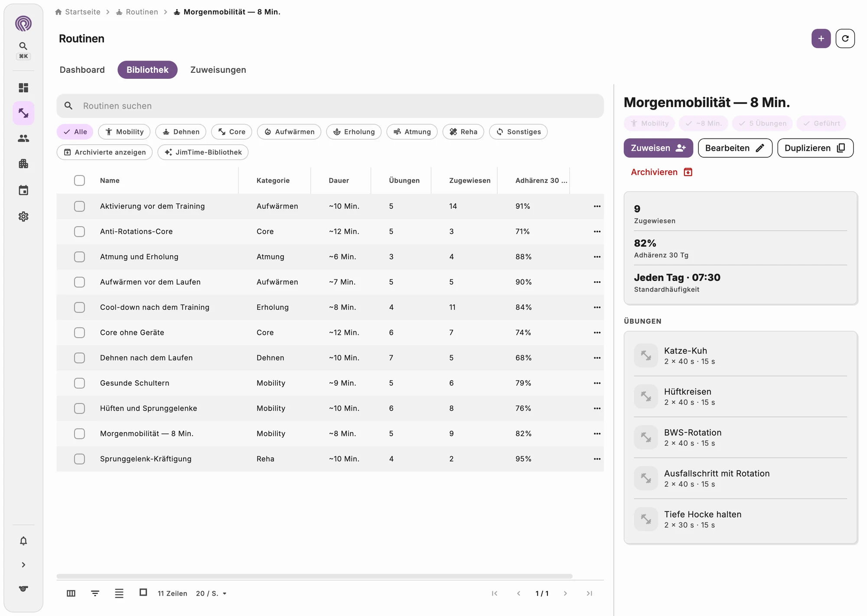Click the Zuweisen button
867x616 pixels.
pos(658,148)
